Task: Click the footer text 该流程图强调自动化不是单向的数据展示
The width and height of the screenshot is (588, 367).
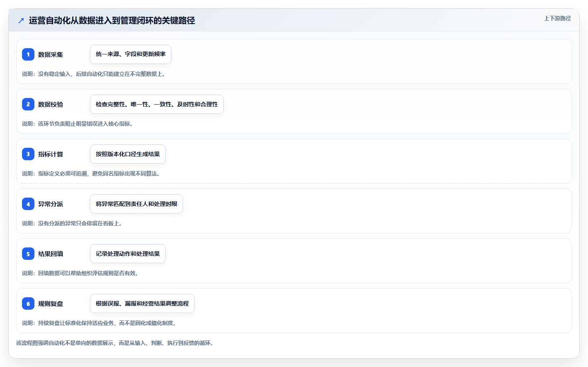Action: point(116,343)
